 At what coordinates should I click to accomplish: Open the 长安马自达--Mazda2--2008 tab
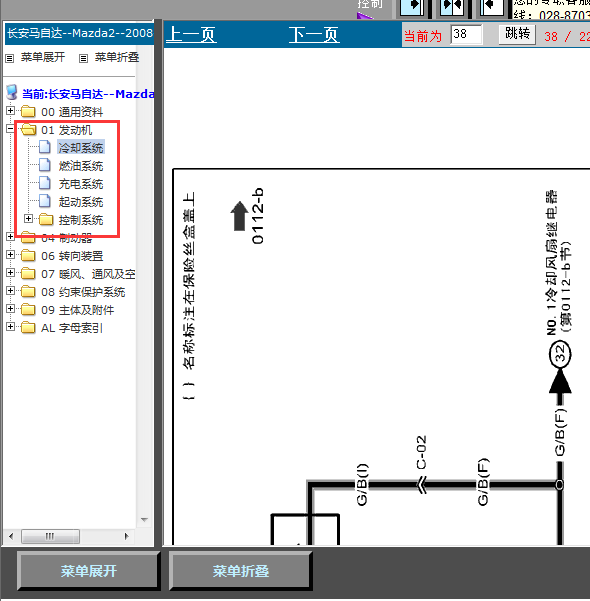tap(79, 33)
